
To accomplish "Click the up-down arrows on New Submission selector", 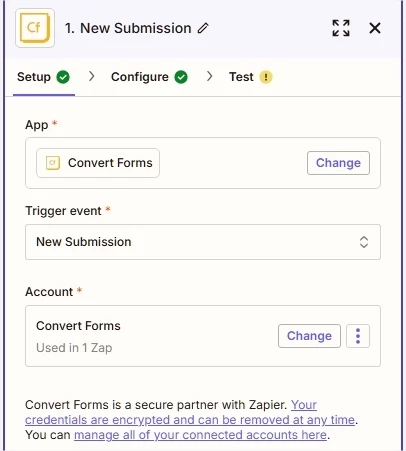I will pos(364,242).
